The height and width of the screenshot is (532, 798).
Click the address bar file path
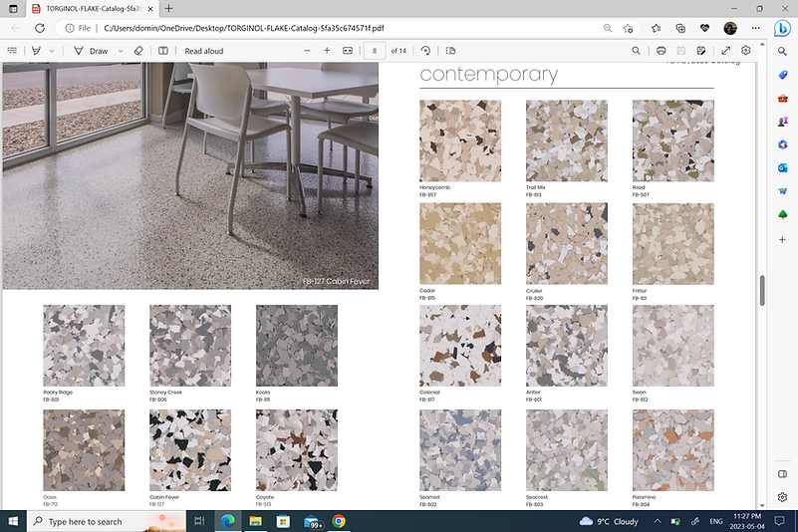[244, 28]
